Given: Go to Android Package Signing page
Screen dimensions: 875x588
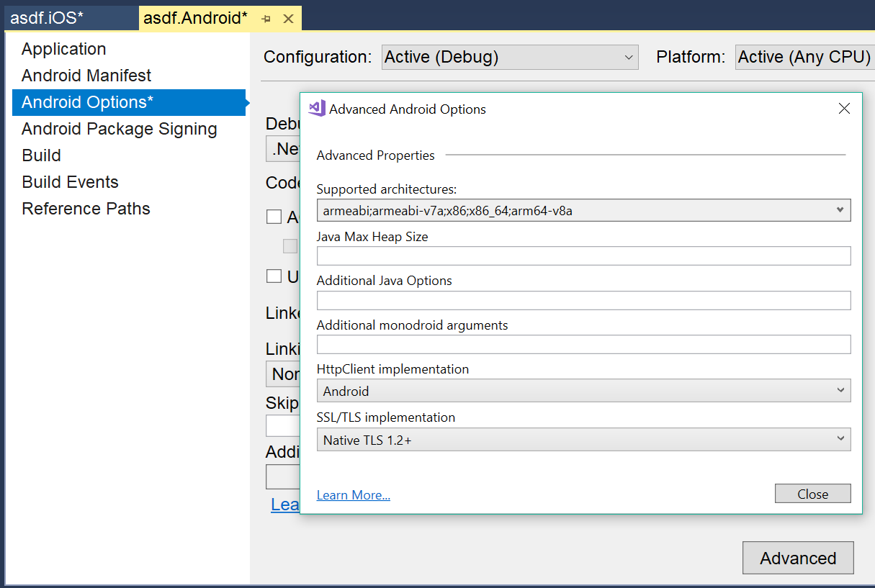Looking at the screenshot, I should 120,129.
